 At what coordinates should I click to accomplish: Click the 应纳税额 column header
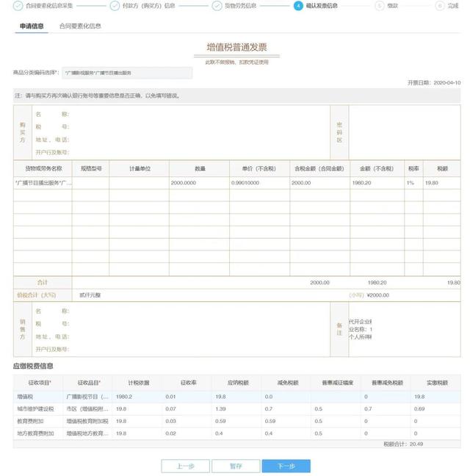(x=238, y=383)
